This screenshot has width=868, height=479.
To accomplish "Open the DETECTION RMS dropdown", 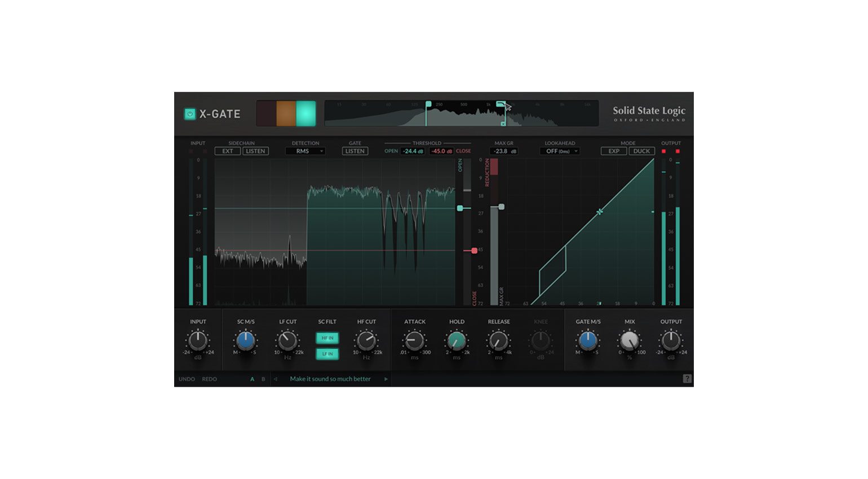I will tap(305, 150).
